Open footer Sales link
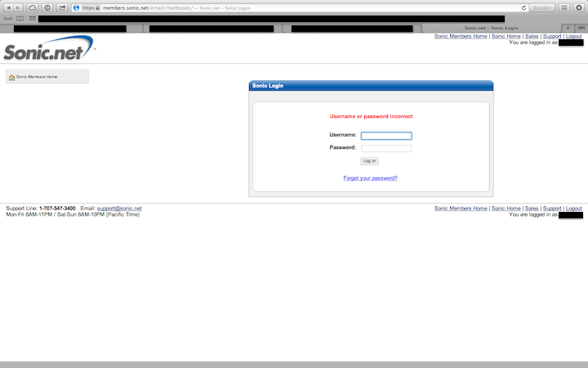Screen dimensions: 588x368 [532, 209]
